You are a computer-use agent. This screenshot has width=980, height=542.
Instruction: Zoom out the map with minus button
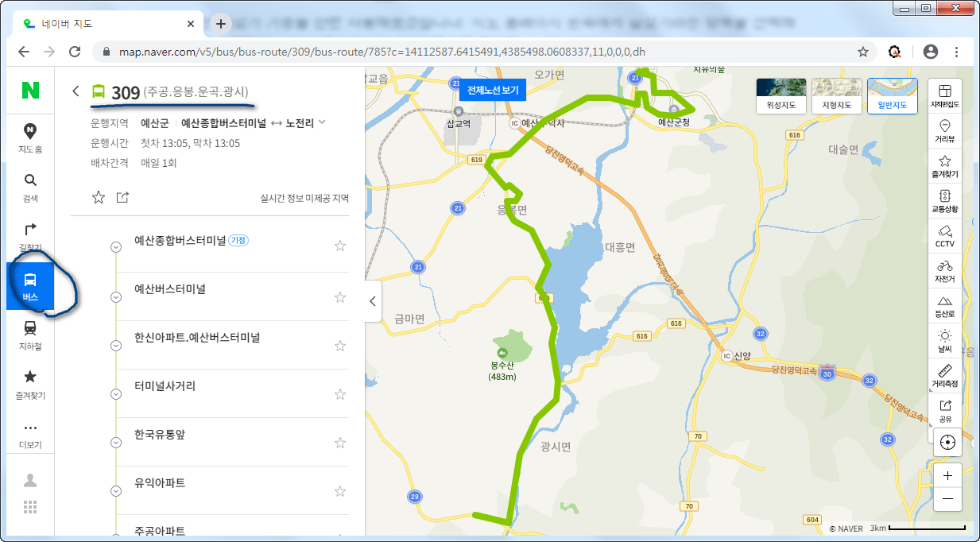tap(947, 499)
